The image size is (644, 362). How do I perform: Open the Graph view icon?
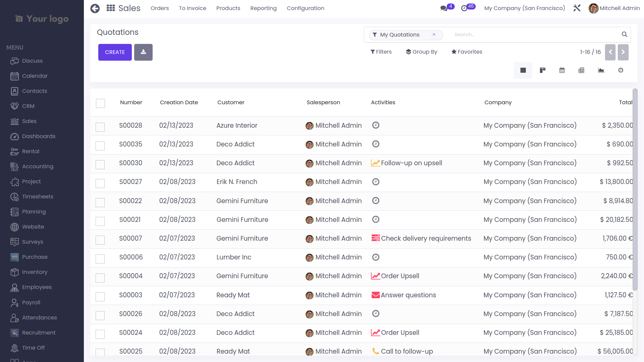click(x=601, y=70)
